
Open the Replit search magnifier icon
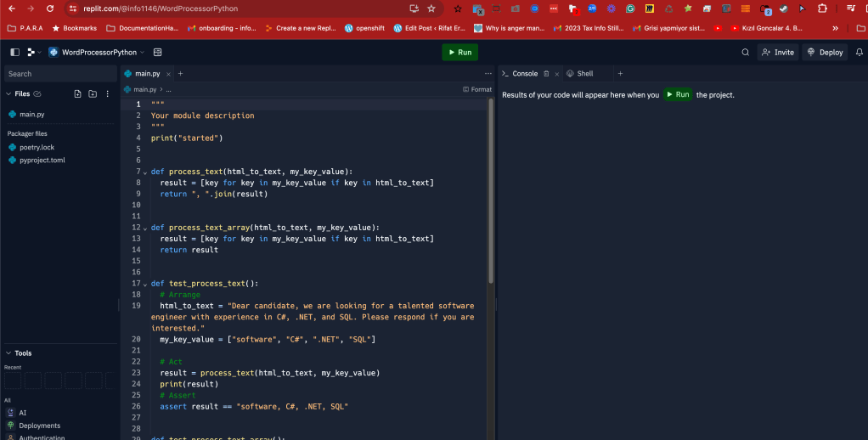pyautogui.click(x=745, y=52)
